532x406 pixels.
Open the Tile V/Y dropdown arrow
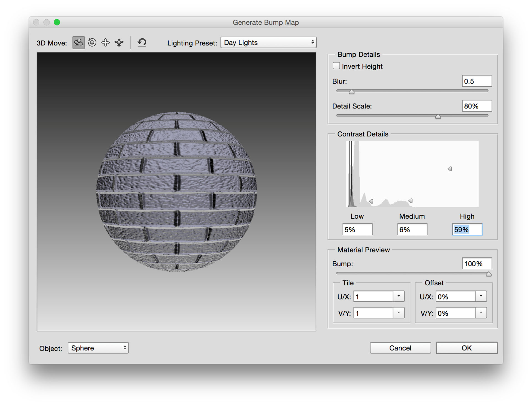pyautogui.click(x=399, y=313)
